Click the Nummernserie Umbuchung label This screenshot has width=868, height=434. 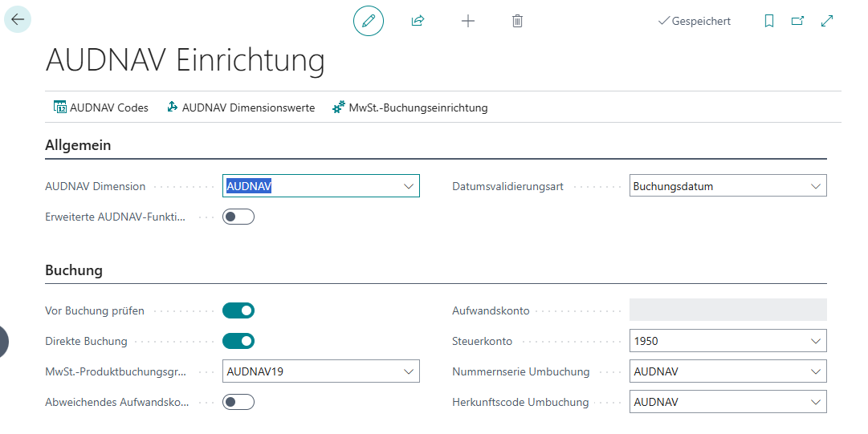click(x=521, y=371)
